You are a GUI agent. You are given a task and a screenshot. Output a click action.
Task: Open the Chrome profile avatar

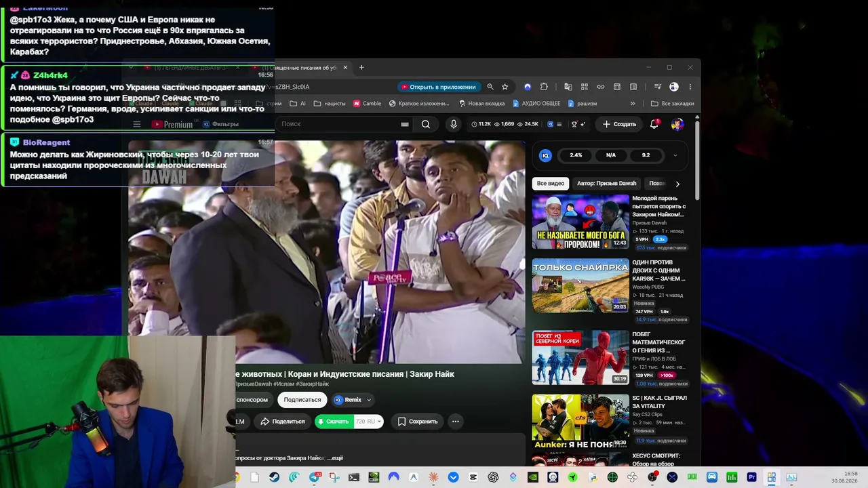[673, 87]
